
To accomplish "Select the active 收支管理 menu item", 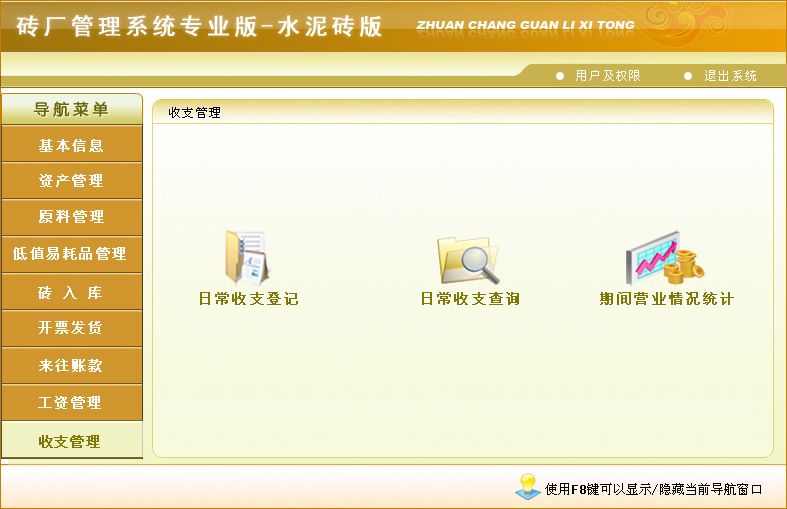I will point(72,440).
